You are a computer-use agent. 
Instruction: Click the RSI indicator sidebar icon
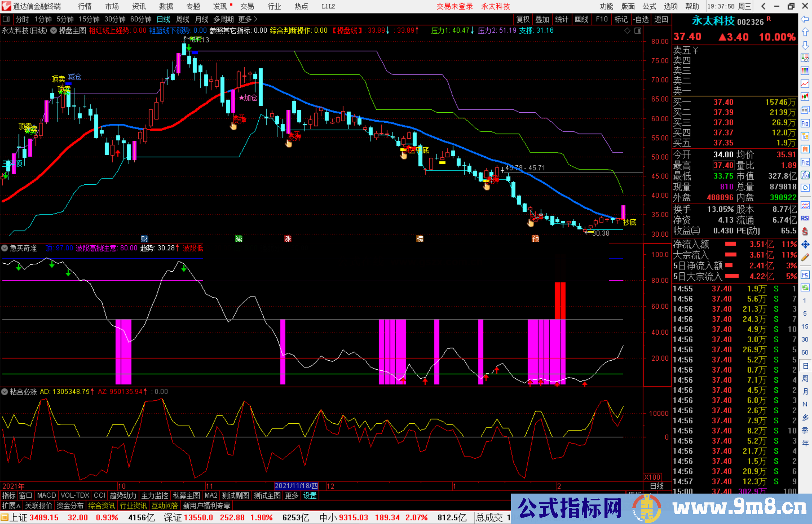tap(805, 218)
